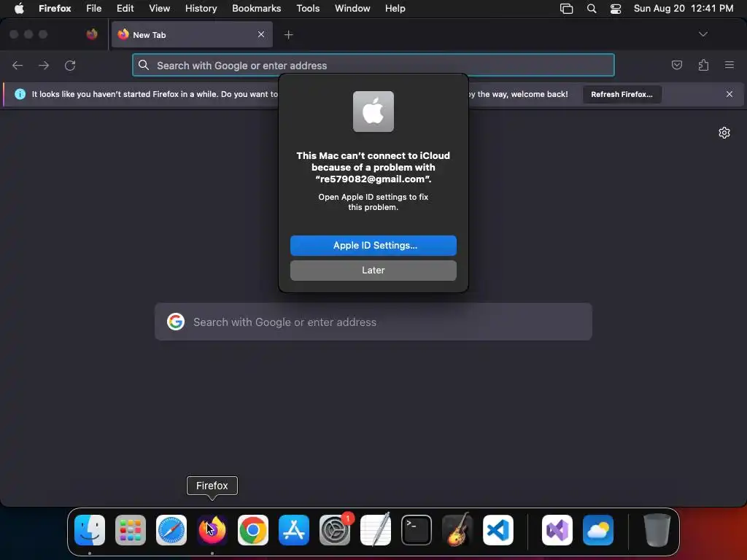This screenshot has height=560, width=747.
Task: Open the Firefox application menu in the menu bar
Action: coord(55,9)
